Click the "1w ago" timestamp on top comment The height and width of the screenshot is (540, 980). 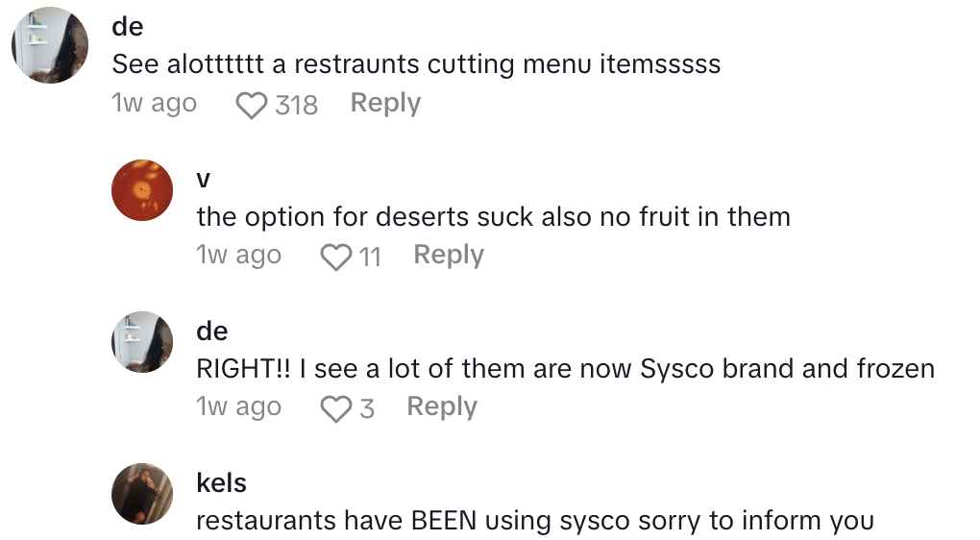(x=154, y=104)
